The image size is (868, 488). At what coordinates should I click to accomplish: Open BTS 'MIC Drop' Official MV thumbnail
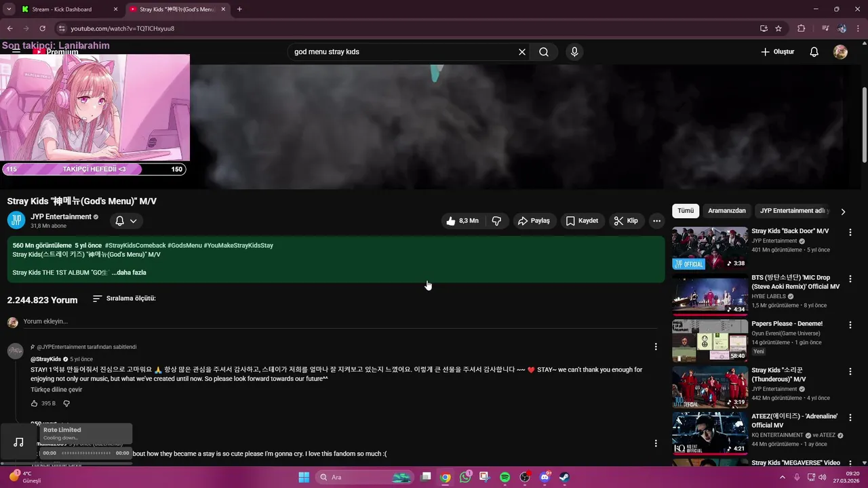pyautogui.click(x=710, y=294)
